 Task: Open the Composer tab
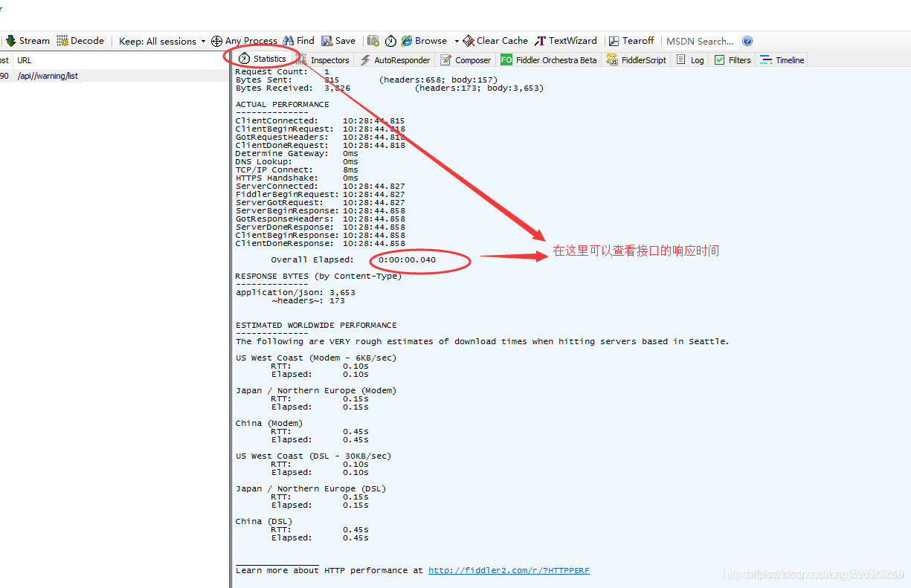click(x=466, y=60)
